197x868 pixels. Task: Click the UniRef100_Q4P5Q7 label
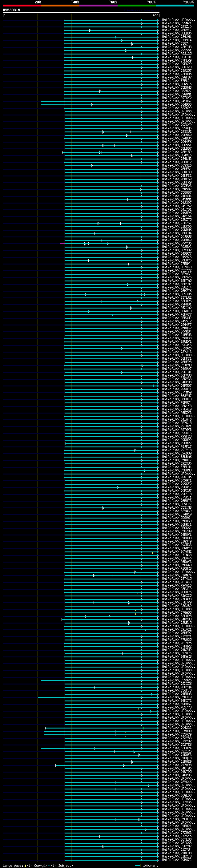pos(176,386)
